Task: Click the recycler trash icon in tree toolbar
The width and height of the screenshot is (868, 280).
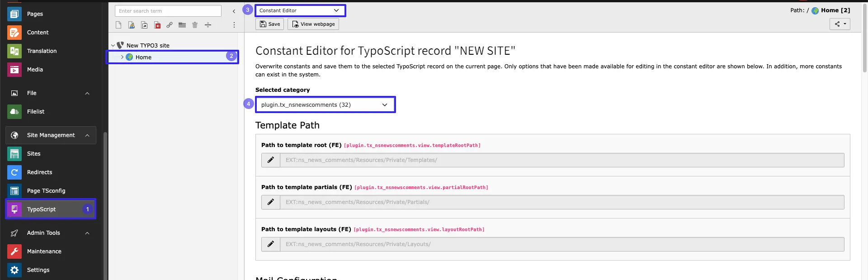Action: [x=195, y=25]
